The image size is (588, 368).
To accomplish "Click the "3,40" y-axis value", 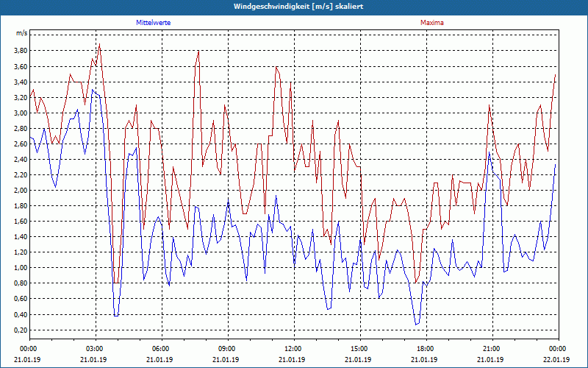I will coord(21,82).
